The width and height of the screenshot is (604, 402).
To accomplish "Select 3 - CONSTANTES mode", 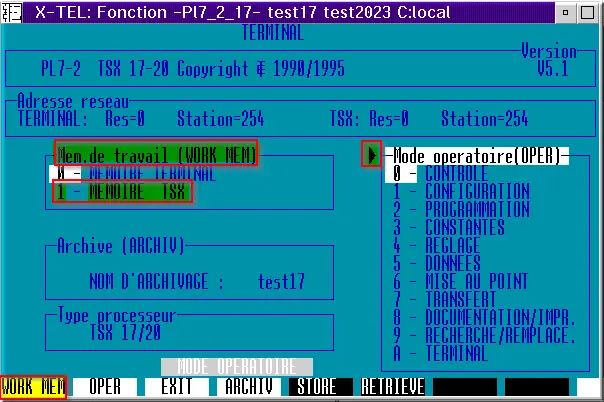I will click(x=449, y=227).
